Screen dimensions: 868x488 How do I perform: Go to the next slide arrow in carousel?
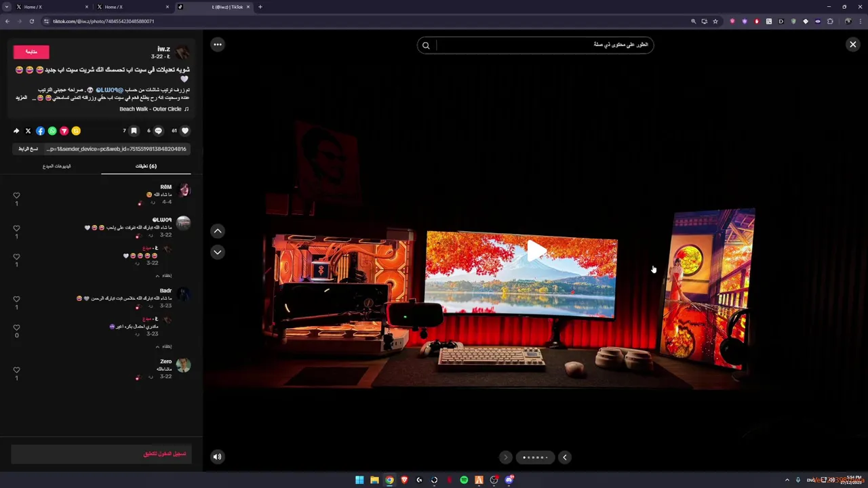(x=564, y=457)
